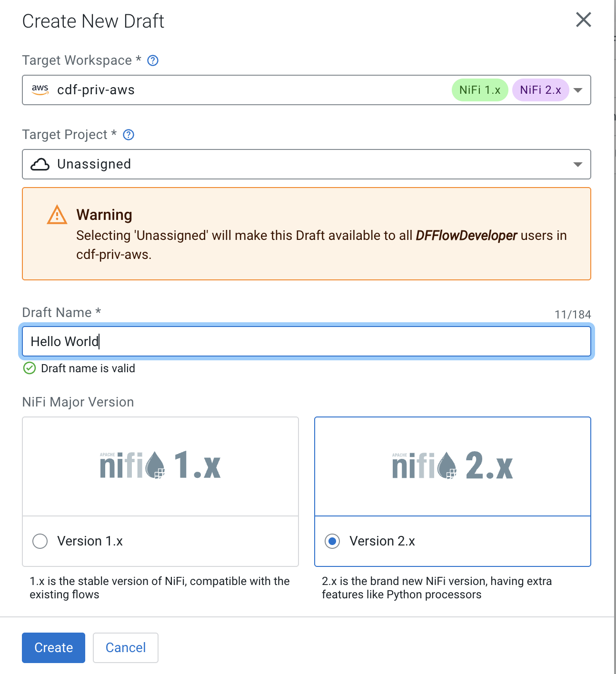Click the Version 1.x label text
Viewport: 616px width, 674px height.
(x=90, y=541)
